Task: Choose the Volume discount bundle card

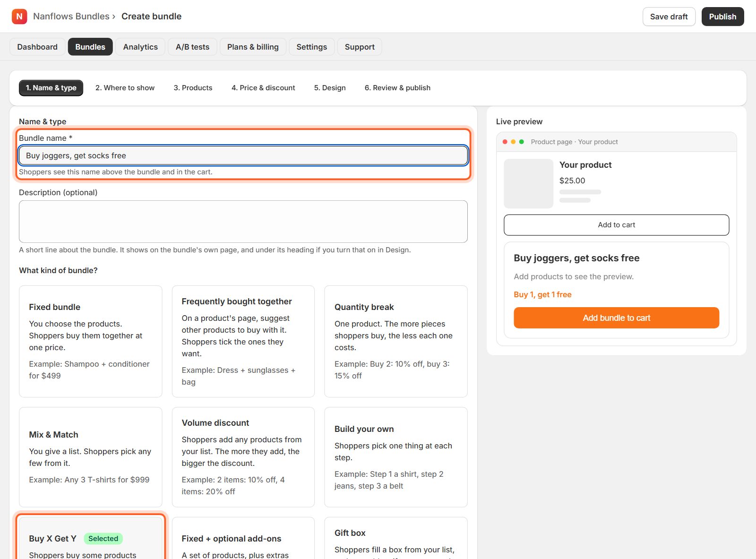Action: point(243,457)
